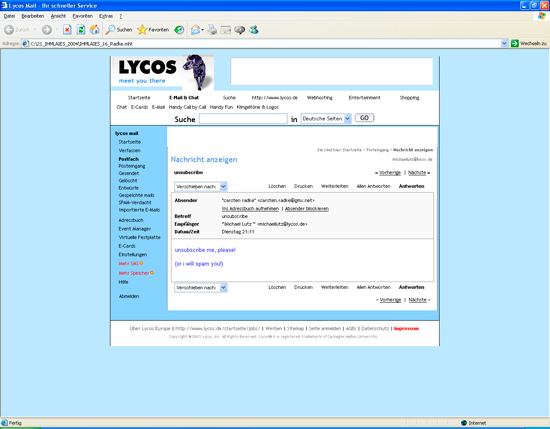Open the ? help menu
Image resolution: width=550 pixels, height=429 pixels.
121,16
